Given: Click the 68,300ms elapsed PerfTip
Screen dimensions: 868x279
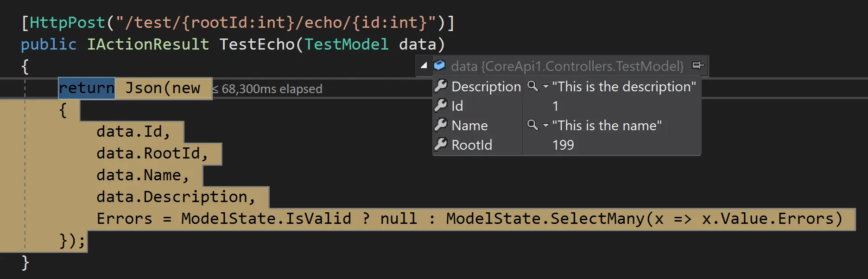Looking at the screenshot, I should pos(268,89).
